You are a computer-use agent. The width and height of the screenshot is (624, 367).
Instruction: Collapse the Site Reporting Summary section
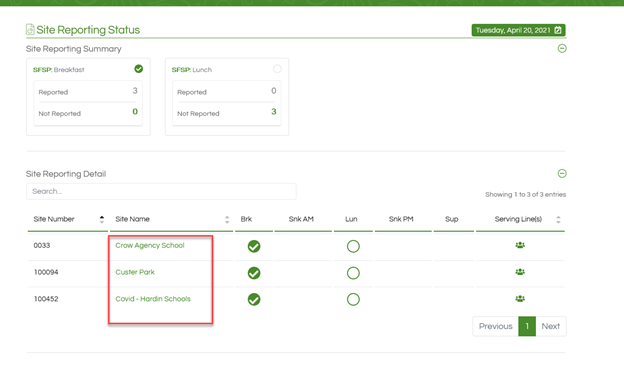coord(562,49)
